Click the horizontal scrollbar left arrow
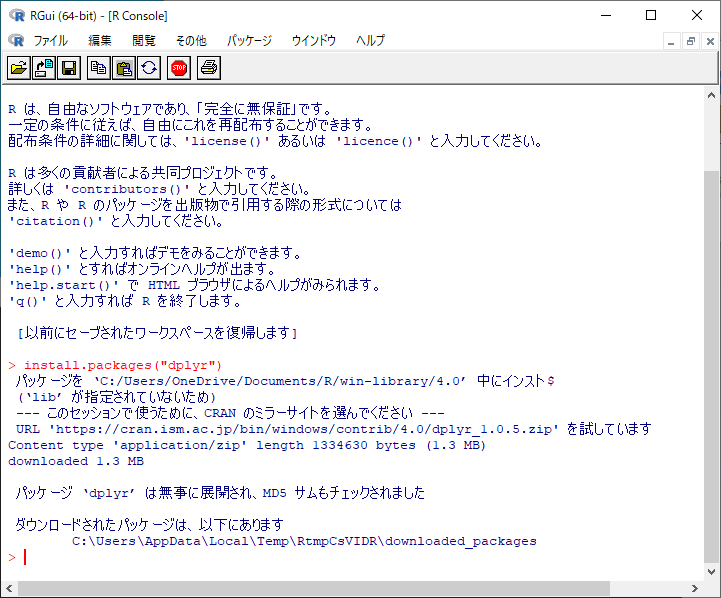Image resolution: width=721 pixels, height=598 pixels. pyautogui.click(x=9, y=588)
